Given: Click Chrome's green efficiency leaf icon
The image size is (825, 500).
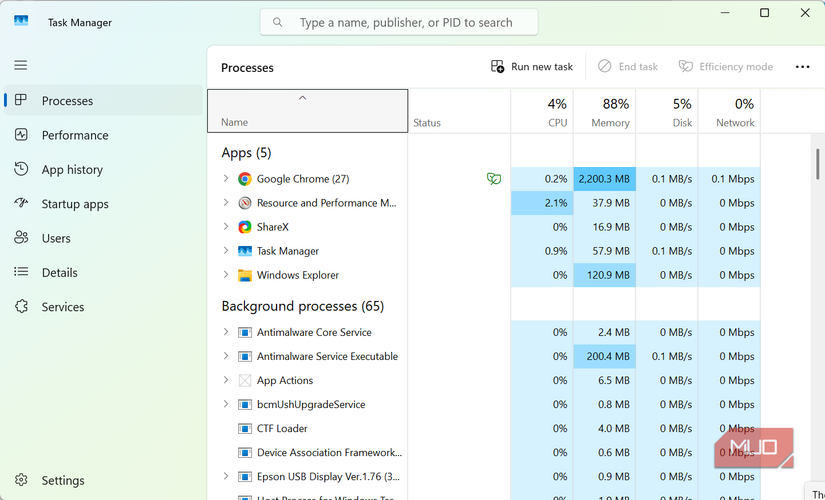Looking at the screenshot, I should [x=493, y=179].
